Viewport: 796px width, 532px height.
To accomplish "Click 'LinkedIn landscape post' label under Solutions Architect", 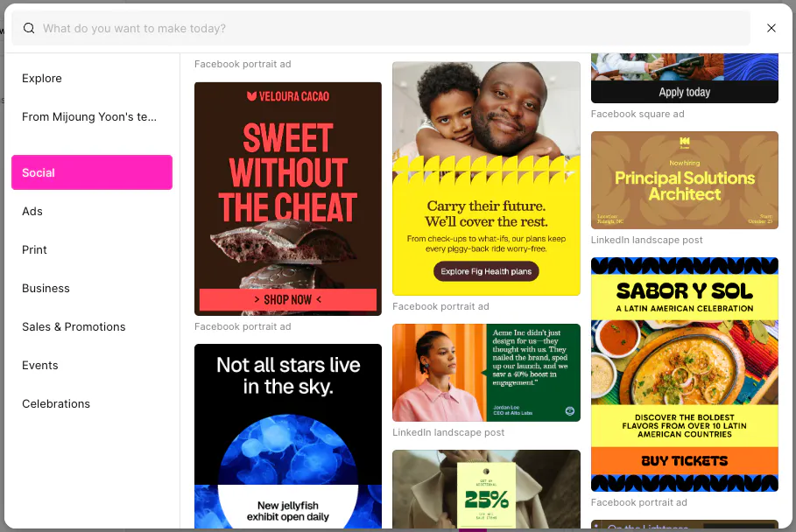I will point(647,240).
